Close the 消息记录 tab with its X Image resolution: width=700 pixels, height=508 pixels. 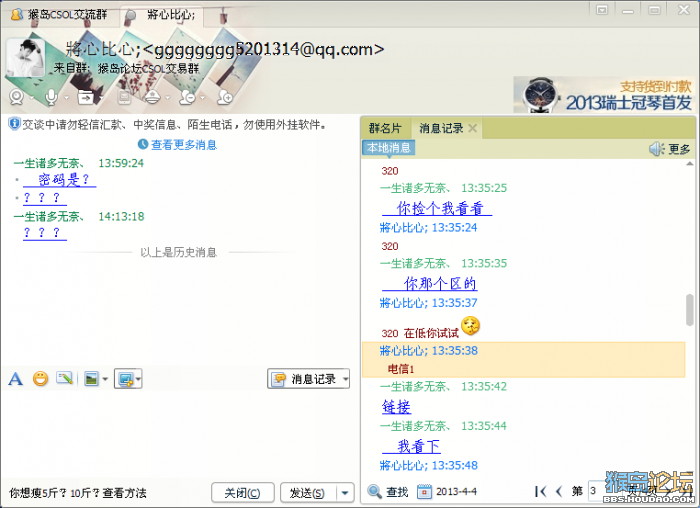coord(473,129)
